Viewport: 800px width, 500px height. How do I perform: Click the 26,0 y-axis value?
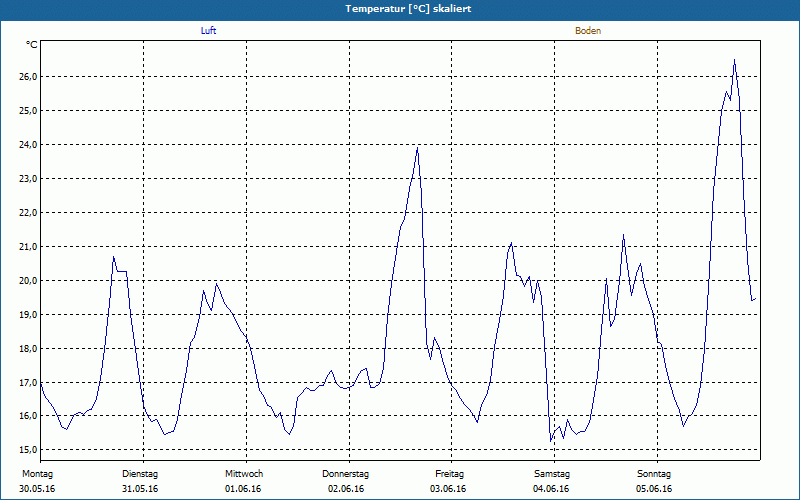click(x=28, y=77)
